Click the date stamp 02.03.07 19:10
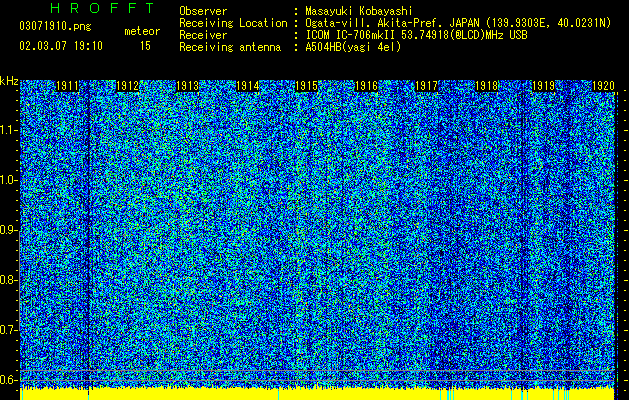The image size is (629, 400). (x=61, y=46)
